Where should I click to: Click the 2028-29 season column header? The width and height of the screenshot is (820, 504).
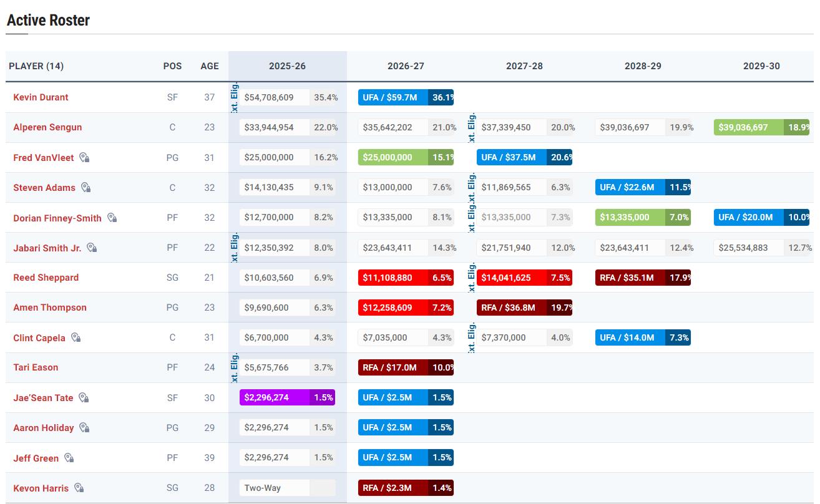click(x=643, y=66)
